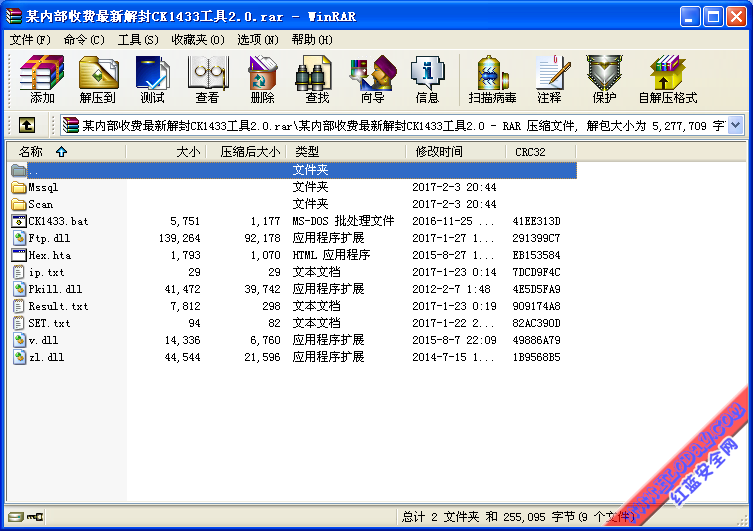Go up one level with arrow button
Viewport: 753px width, 531px height.
coord(27,125)
